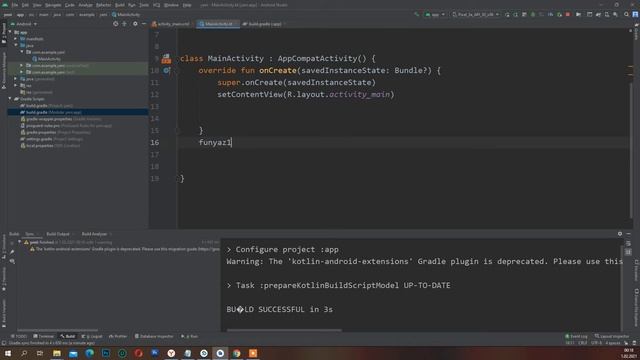Expand the java (generated) folder

(16, 79)
